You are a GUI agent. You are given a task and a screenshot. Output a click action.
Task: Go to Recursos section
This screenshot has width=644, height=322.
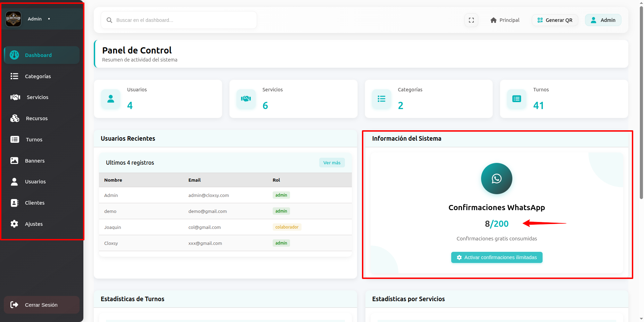pyautogui.click(x=36, y=118)
